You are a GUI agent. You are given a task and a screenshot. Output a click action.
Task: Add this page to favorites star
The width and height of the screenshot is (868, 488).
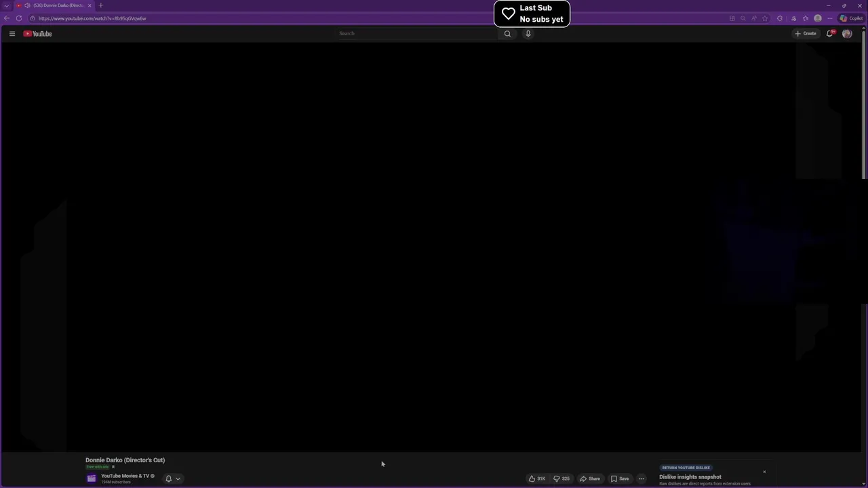tap(765, 18)
